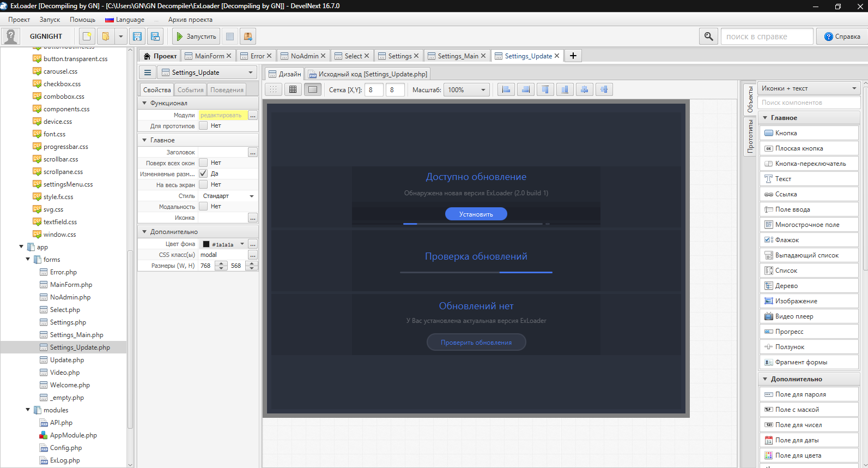
Task: Pick the Поле для даты component
Action: [809, 440]
